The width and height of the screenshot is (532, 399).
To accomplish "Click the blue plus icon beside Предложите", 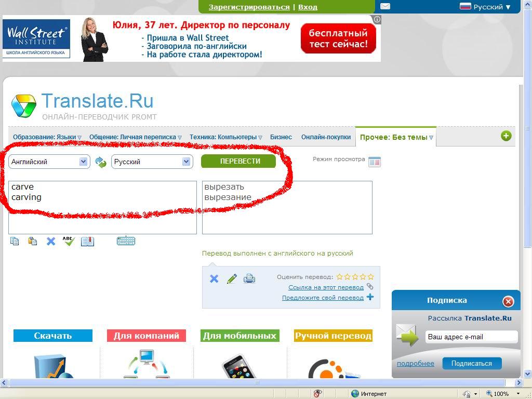I will pyautogui.click(x=370, y=297).
